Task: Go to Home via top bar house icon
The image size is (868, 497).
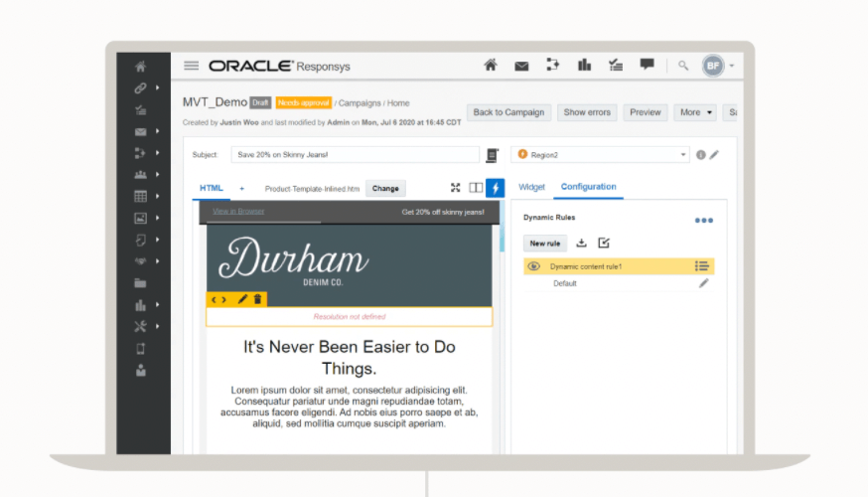Action: [x=490, y=66]
